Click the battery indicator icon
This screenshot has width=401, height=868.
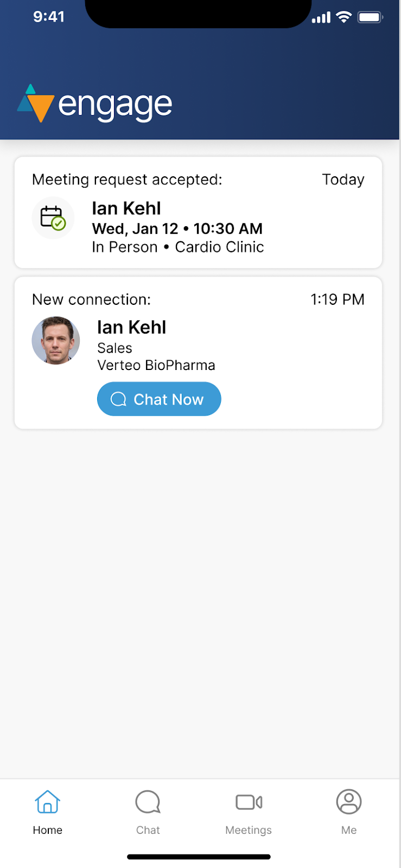(x=370, y=17)
